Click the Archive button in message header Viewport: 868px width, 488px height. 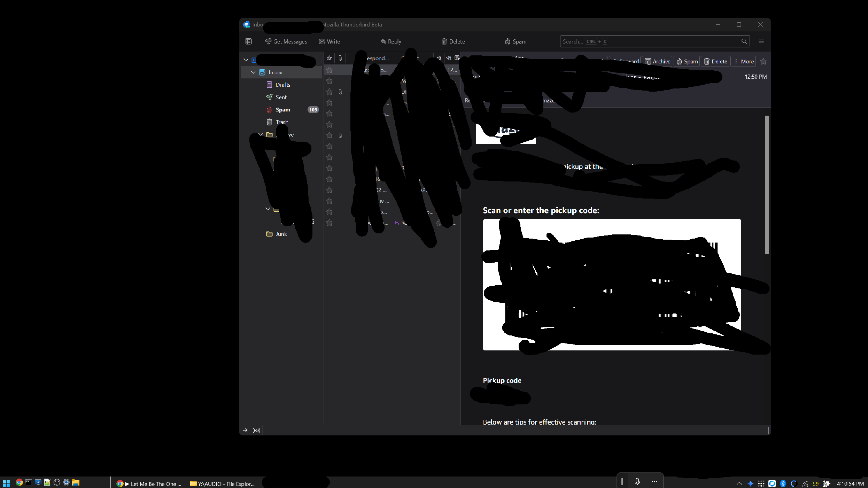pos(658,62)
